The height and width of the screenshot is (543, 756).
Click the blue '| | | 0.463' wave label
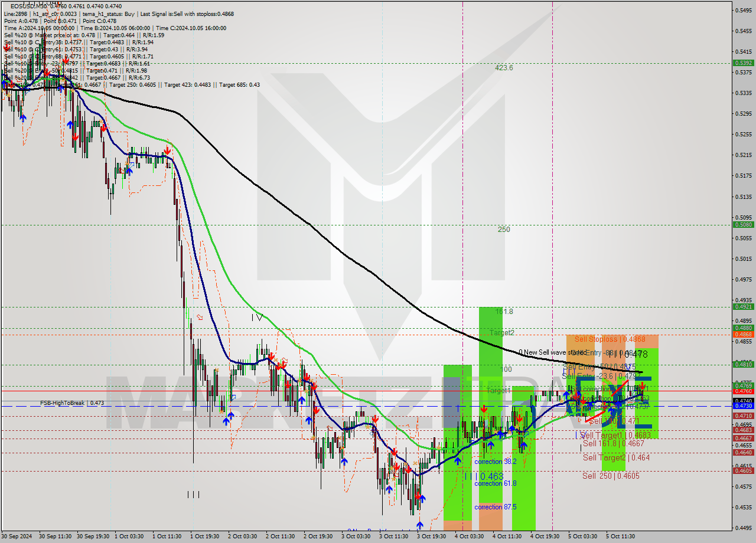[484, 476]
